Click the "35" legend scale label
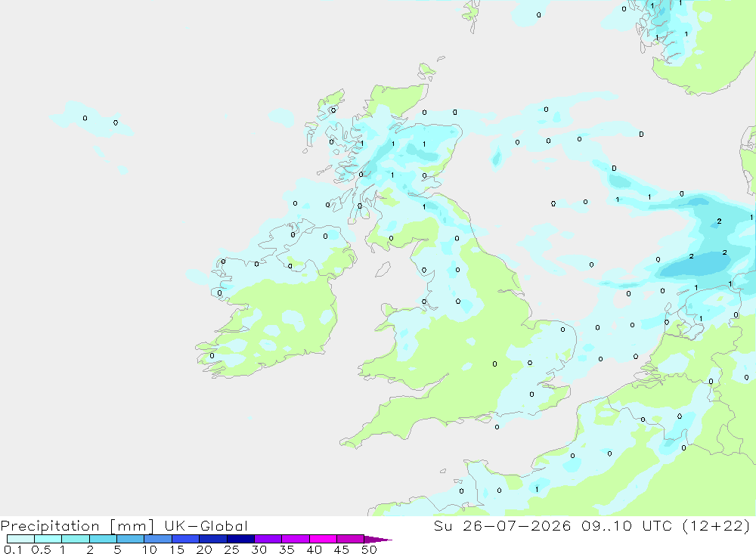The width and height of the screenshot is (756, 554). (287, 549)
